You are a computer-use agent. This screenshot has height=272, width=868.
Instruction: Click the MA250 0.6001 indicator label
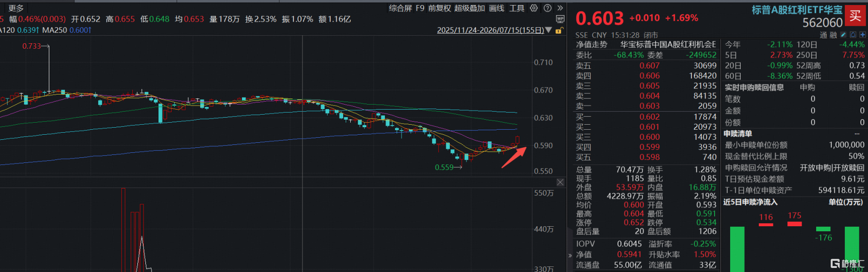click(67, 30)
